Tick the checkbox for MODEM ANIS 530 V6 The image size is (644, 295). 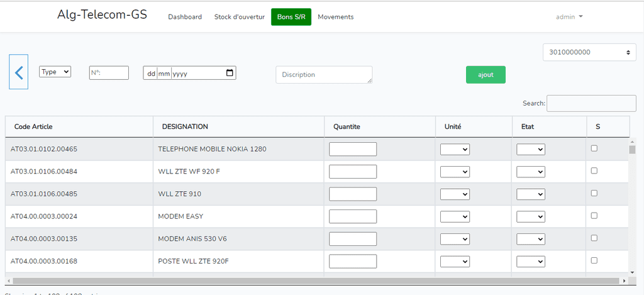tap(594, 238)
